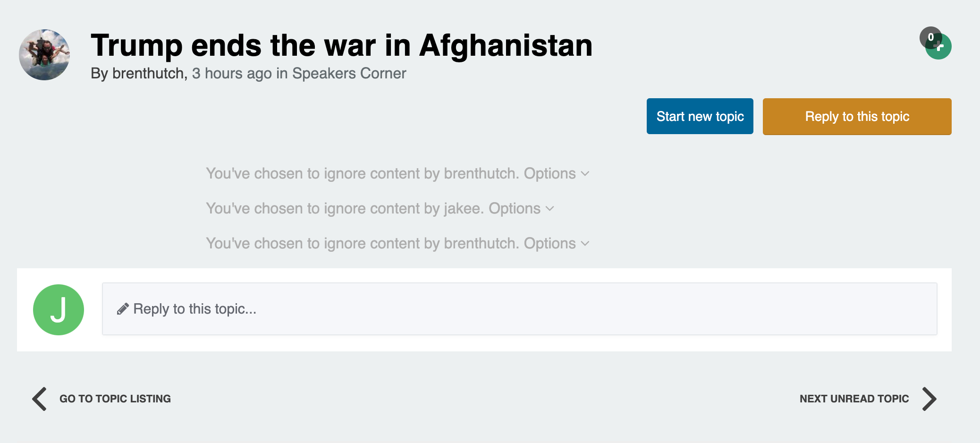
Task: Click the 3 hours ago timestamp
Action: point(232,73)
